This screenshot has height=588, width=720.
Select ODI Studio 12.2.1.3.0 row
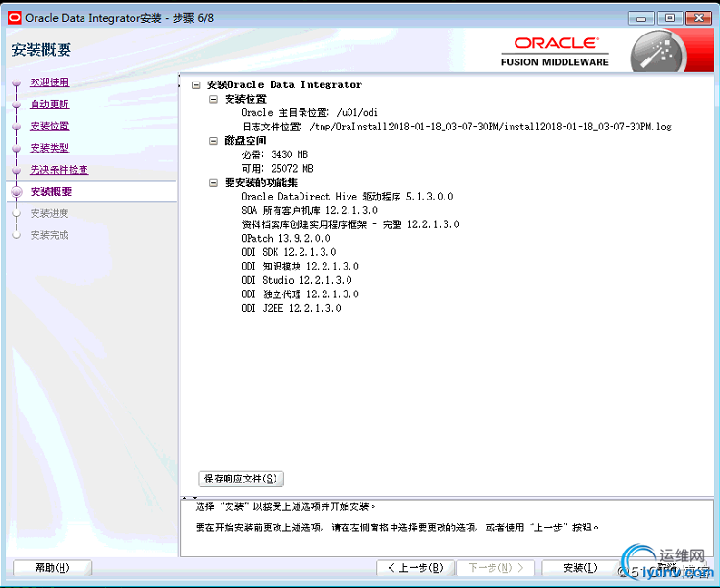(297, 280)
